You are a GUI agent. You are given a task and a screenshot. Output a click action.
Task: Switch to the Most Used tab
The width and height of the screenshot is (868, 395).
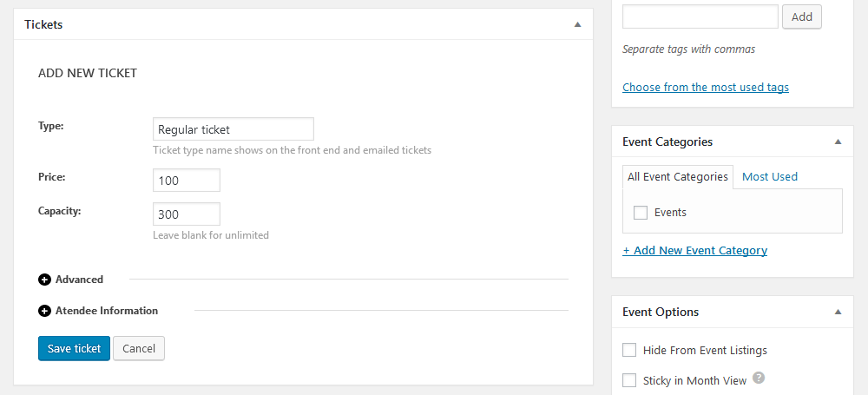[x=769, y=177]
